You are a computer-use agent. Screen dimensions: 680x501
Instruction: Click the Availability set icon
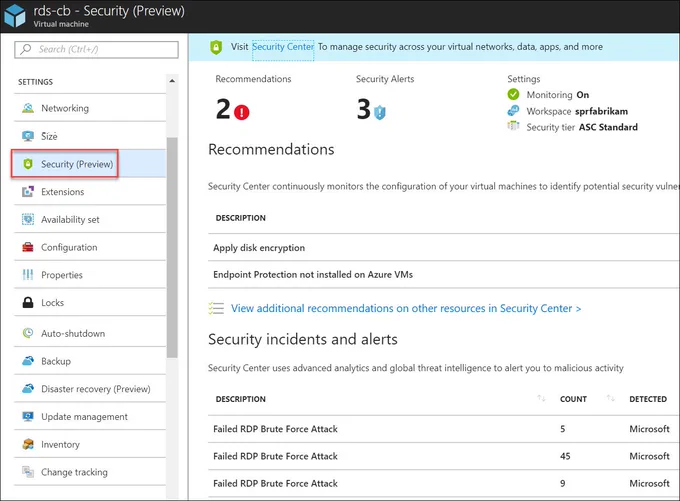coord(28,219)
